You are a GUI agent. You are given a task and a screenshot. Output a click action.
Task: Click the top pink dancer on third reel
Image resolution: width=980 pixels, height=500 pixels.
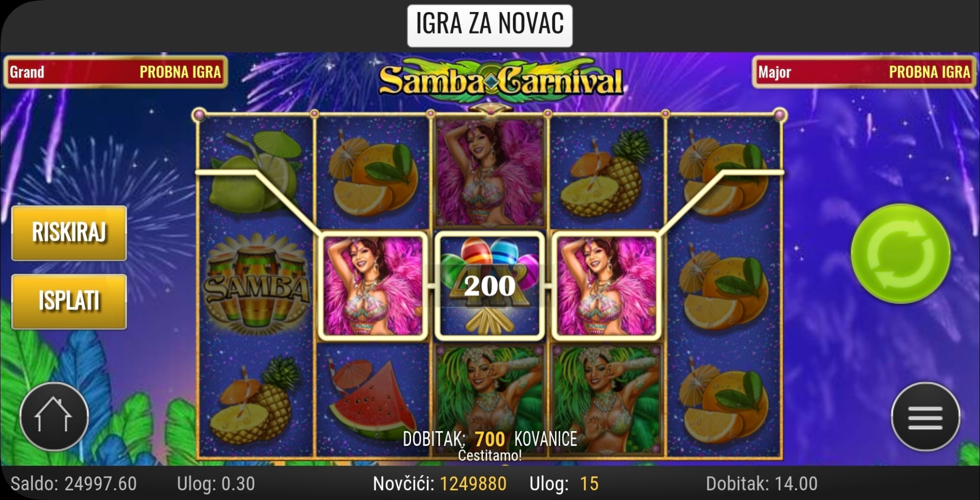point(490,172)
